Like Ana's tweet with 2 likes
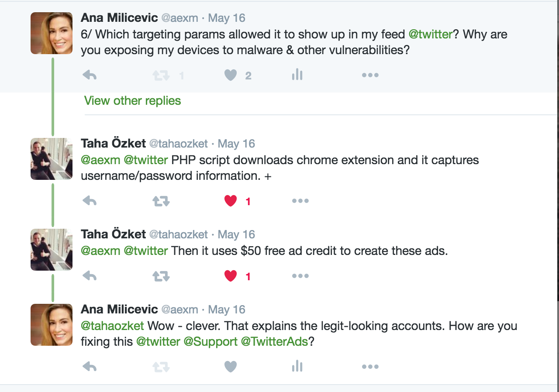559x392 pixels. [231, 76]
